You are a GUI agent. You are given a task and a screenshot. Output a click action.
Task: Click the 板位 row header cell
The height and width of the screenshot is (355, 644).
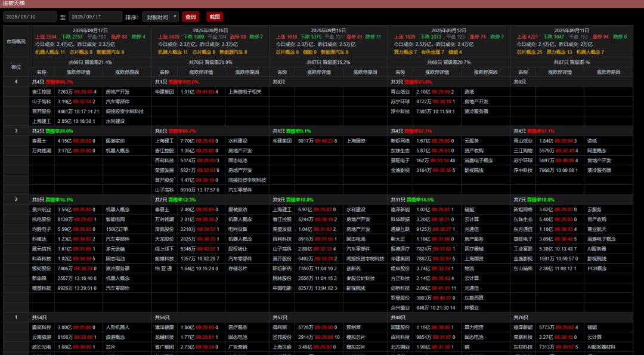coord(16,67)
